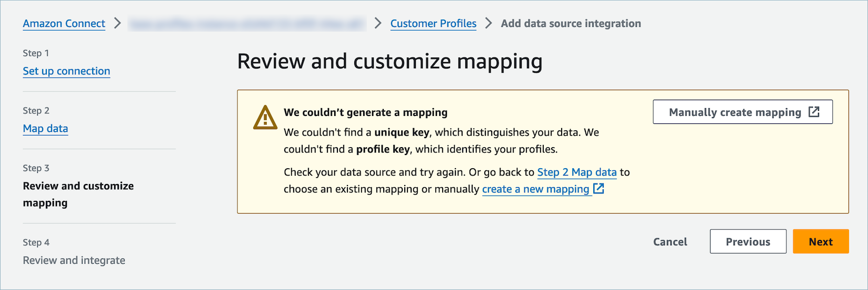Go to Step 1 Set up connection

tap(66, 71)
